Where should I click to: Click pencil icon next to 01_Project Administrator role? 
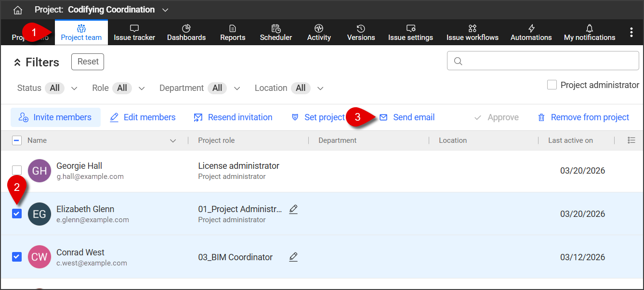293,209
